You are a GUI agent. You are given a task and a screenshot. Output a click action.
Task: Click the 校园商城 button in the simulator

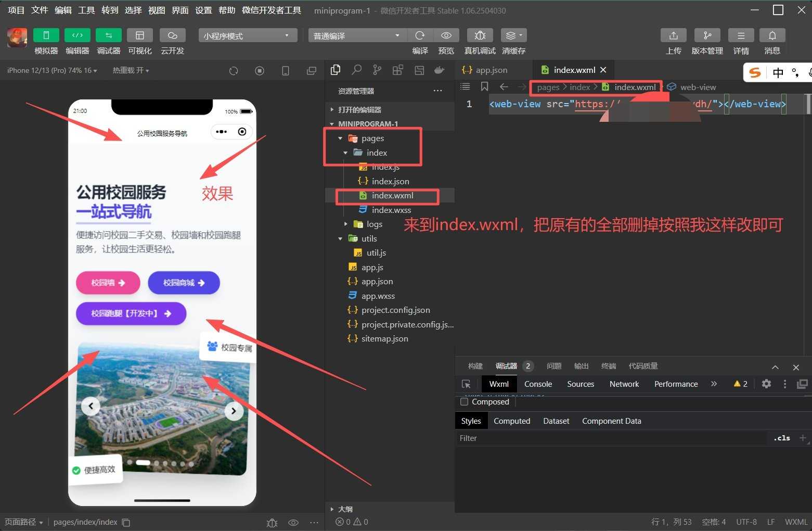click(x=183, y=283)
